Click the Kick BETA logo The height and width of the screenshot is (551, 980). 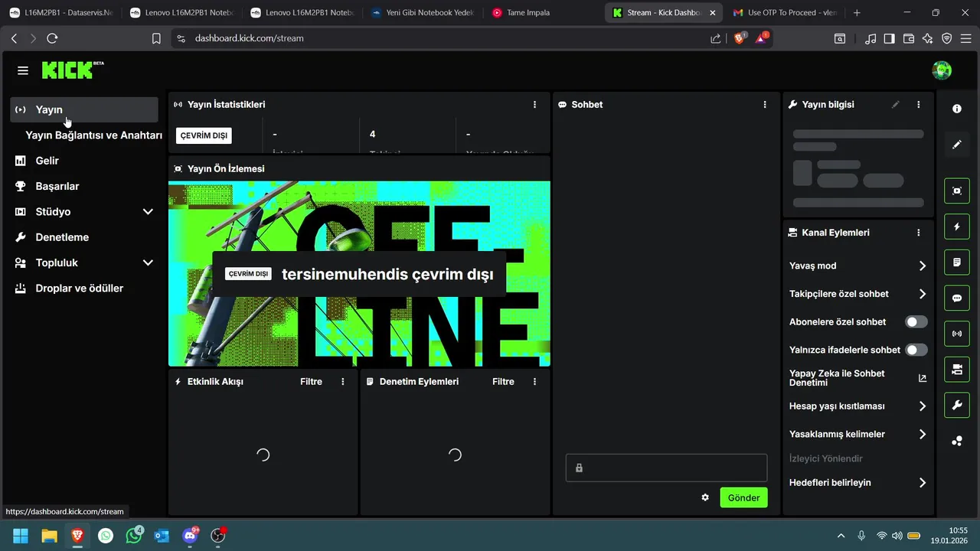(x=73, y=70)
